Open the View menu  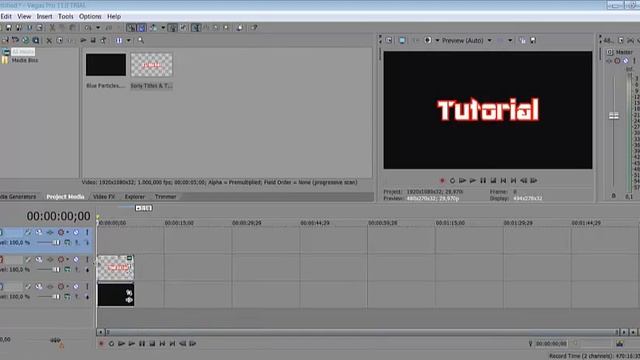pyautogui.click(x=24, y=16)
